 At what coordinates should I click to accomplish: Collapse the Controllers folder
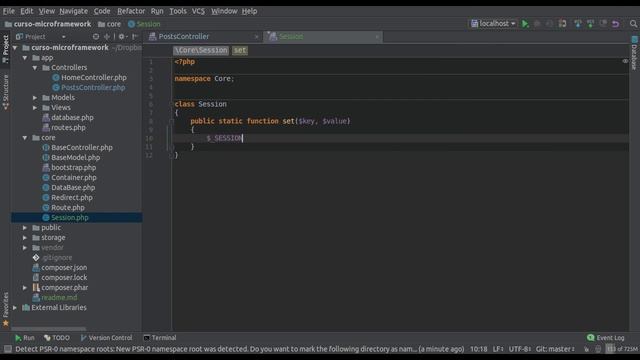35,68
